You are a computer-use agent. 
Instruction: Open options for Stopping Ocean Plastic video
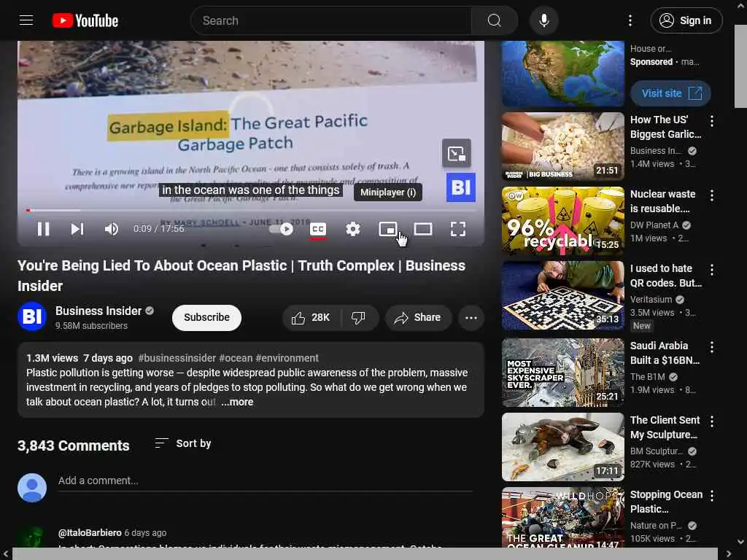pyautogui.click(x=712, y=496)
